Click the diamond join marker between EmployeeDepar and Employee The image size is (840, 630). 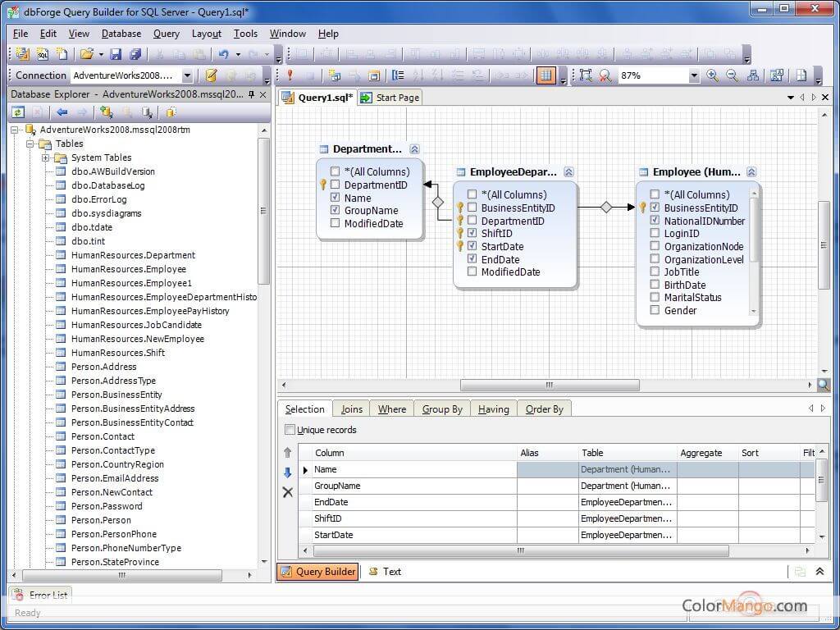pos(606,208)
